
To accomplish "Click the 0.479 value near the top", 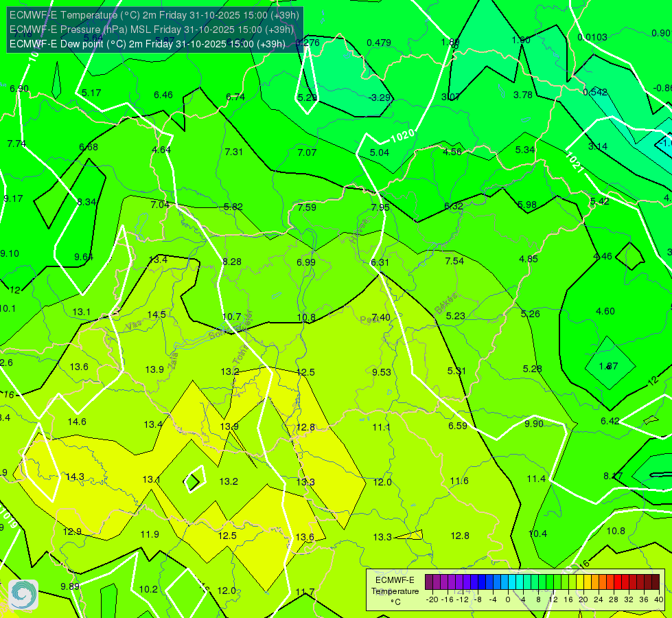I will [x=379, y=43].
